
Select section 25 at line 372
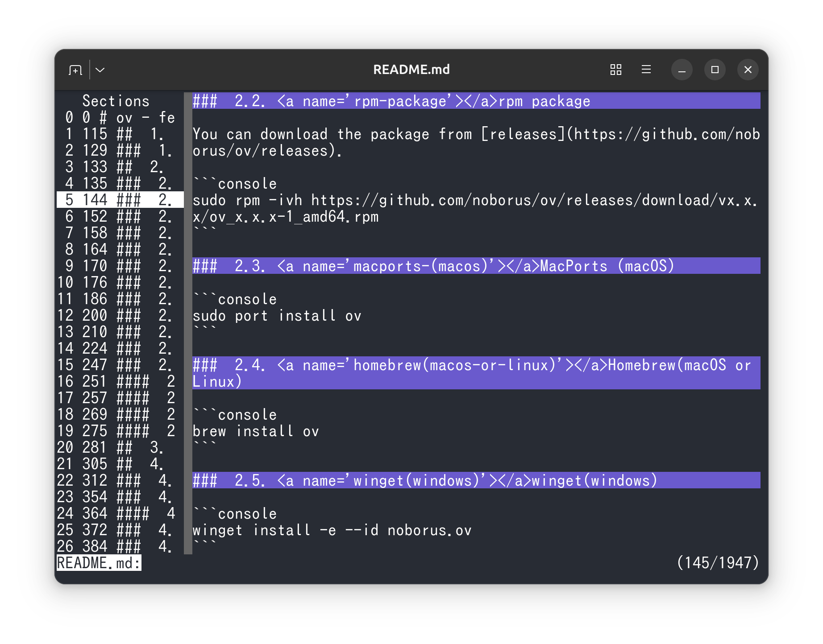coord(120,530)
